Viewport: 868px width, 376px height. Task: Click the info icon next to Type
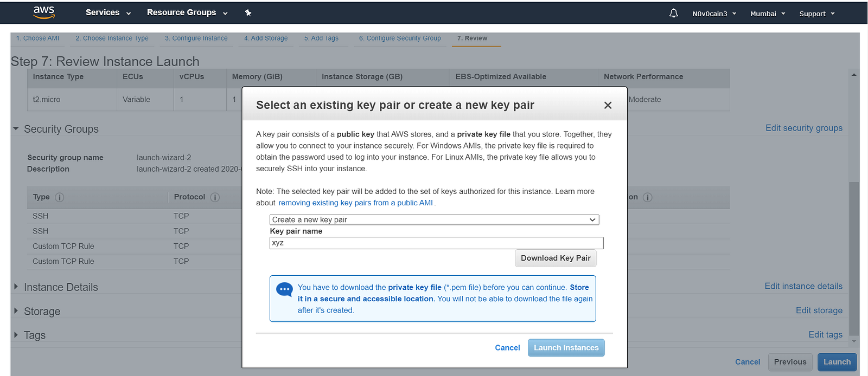(x=60, y=197)
